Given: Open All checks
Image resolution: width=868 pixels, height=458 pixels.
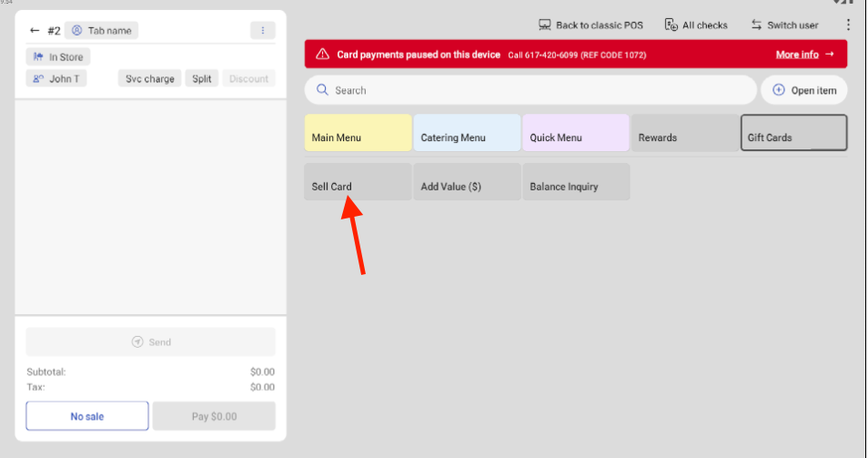Looking at the screenshot, I should pos(696,25).
